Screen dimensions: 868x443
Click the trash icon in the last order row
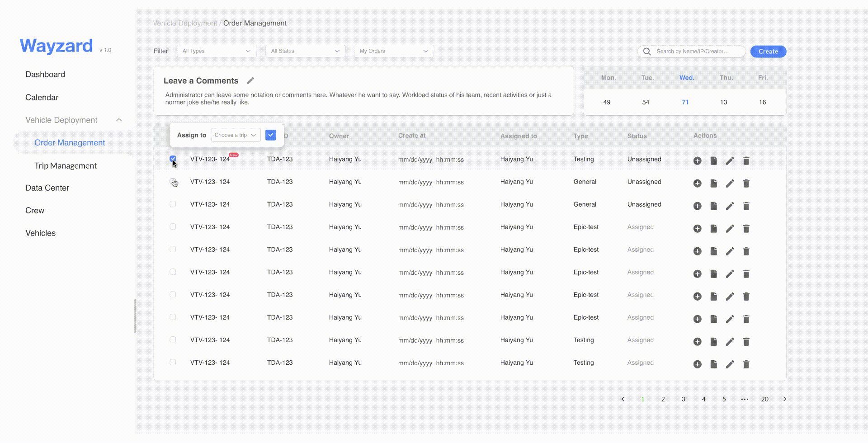tap(746, 364)
